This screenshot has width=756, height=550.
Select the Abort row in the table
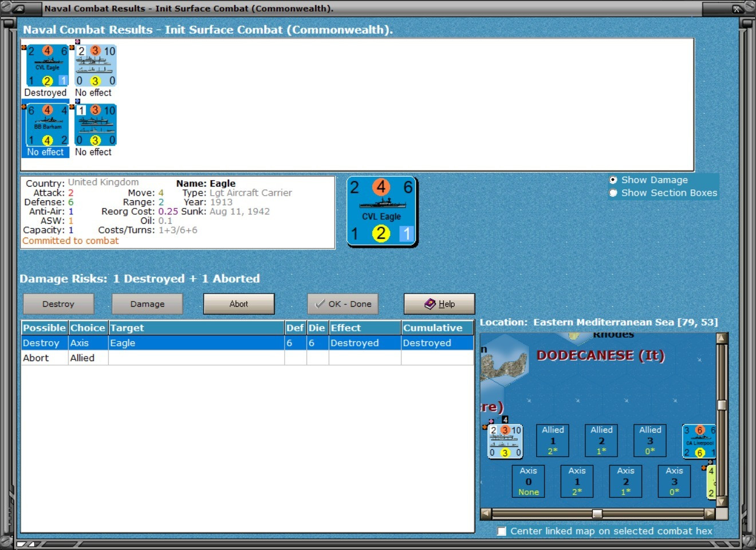tap(247, 358)
